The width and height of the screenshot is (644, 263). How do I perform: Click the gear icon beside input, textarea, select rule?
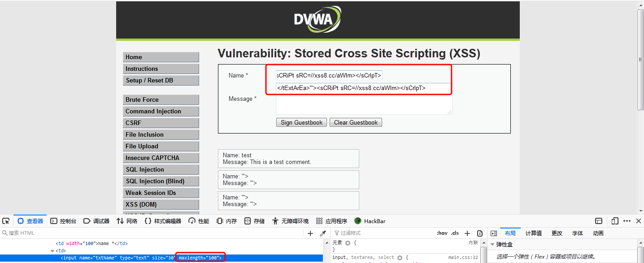pos(400,258)
